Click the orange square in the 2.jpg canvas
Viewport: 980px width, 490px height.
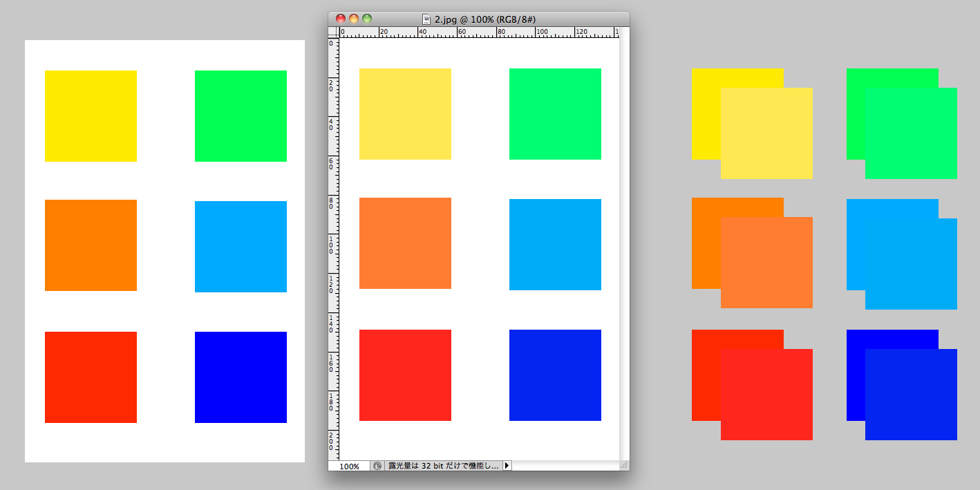pyautogui.click(x=405, y=243)
